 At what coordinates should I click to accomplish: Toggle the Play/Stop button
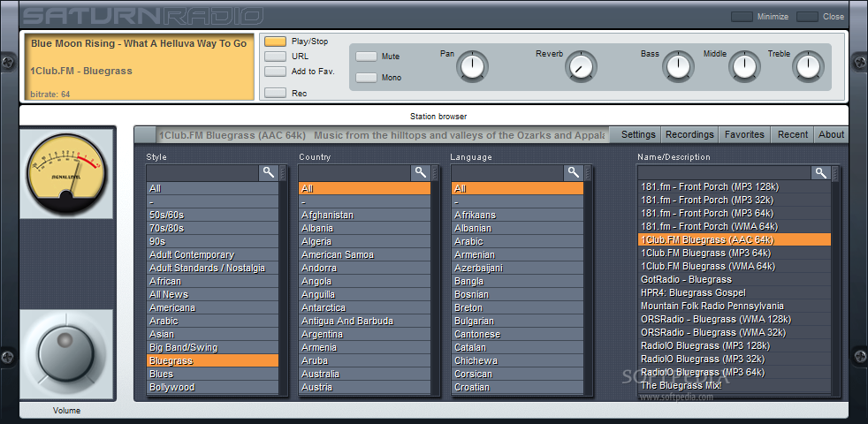click(x=275, y=42)
